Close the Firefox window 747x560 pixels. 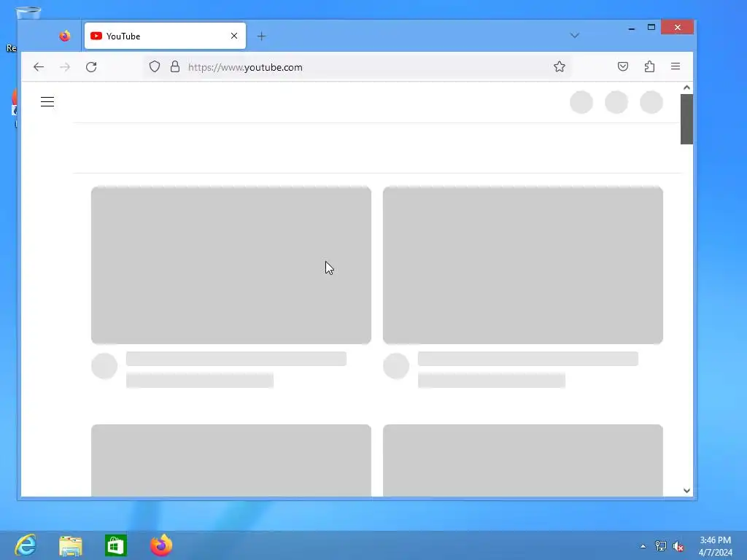click(x=678, y=28)
